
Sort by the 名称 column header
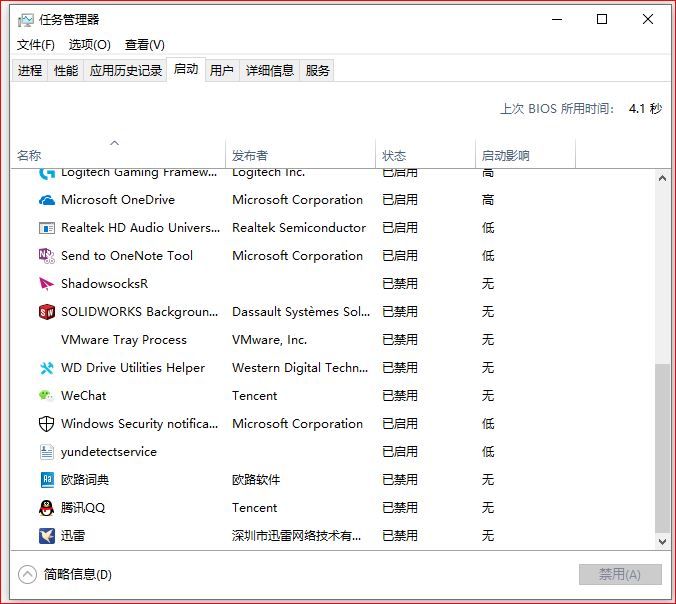pyautogui.click(x=117, y=154)
